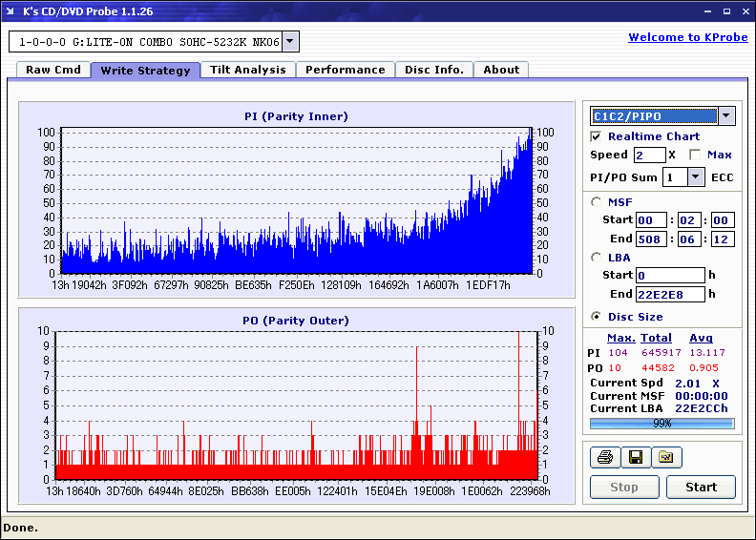Select the LBA radio button

(597, 257)
